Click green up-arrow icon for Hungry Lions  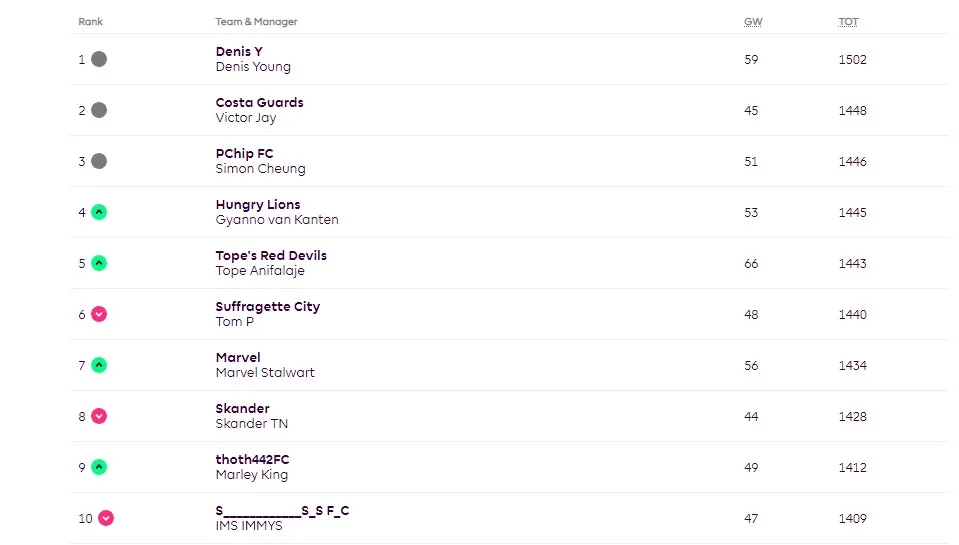(x=99, y=212)
